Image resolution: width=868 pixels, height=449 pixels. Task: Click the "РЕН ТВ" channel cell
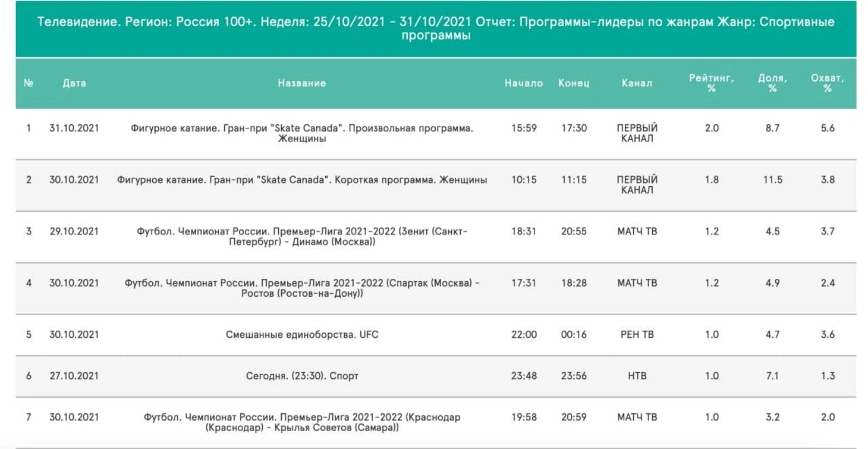point(637,334)
